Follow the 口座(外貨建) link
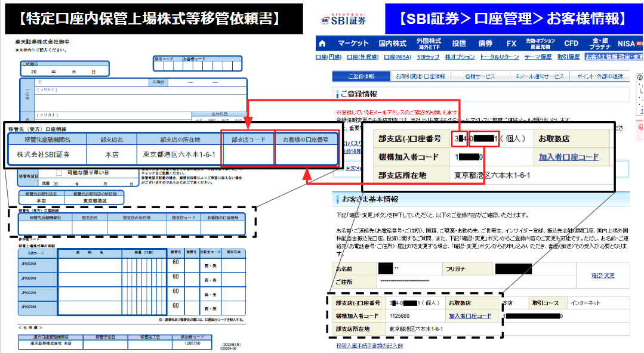The width and height of the screenshot is (644, 353). click(363, 57)
